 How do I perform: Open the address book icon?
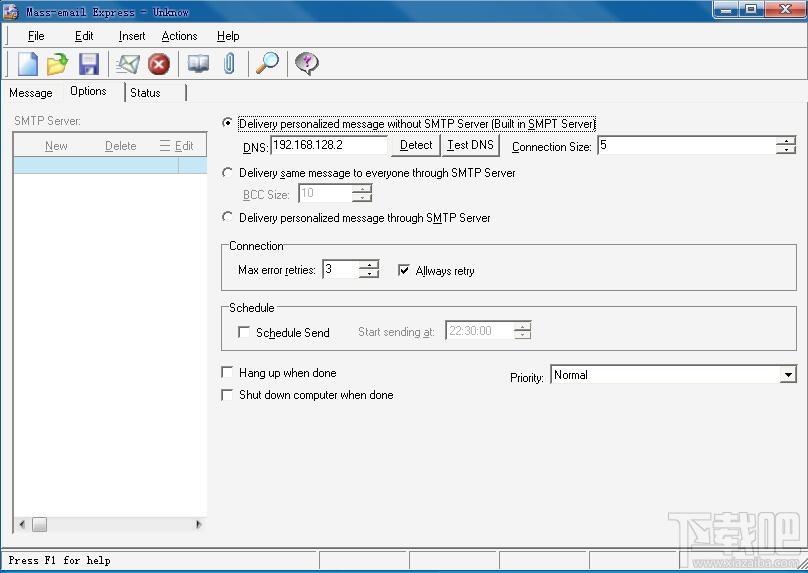[x=199, y=64]
